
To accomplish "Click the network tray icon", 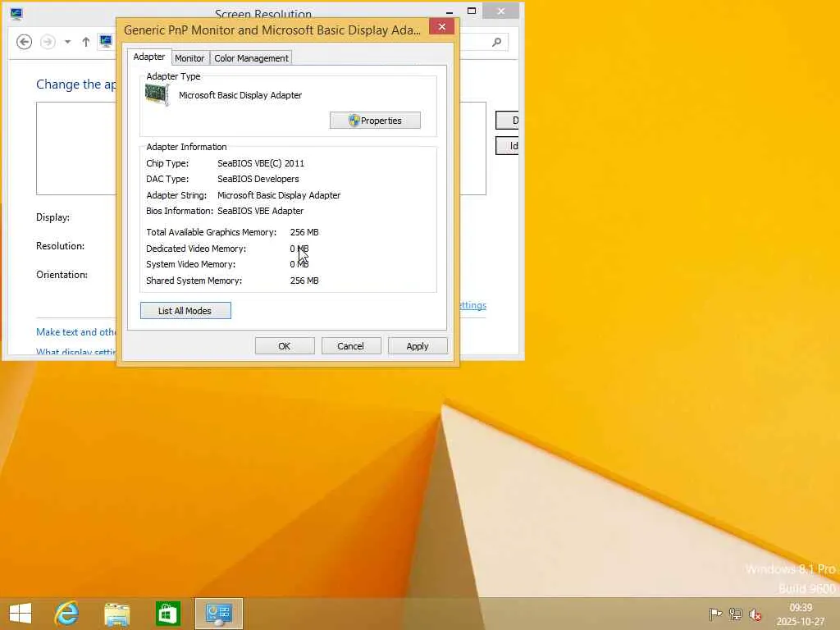I will (736, 614).
